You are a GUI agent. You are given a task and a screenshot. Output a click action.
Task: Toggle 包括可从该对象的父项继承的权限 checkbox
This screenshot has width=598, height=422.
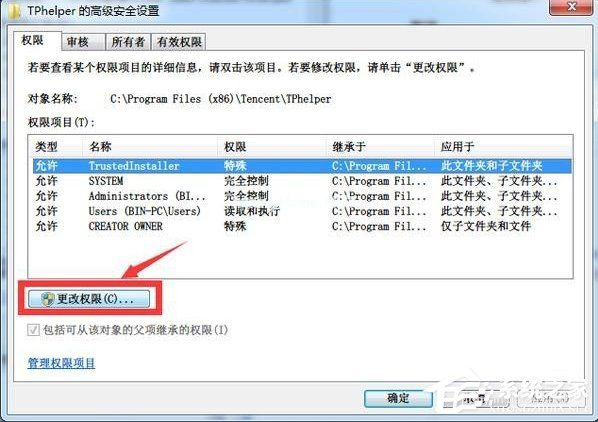(x=33, y=330)
